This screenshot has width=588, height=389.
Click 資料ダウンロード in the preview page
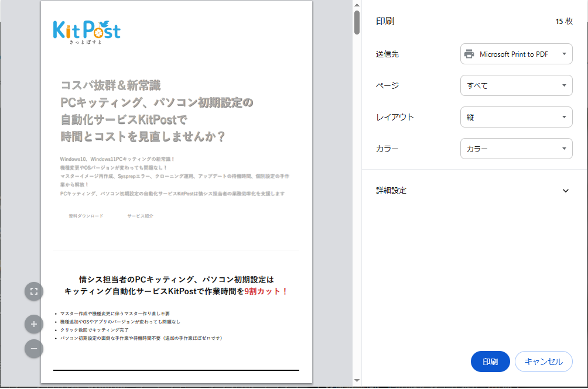tap(86, 216)
